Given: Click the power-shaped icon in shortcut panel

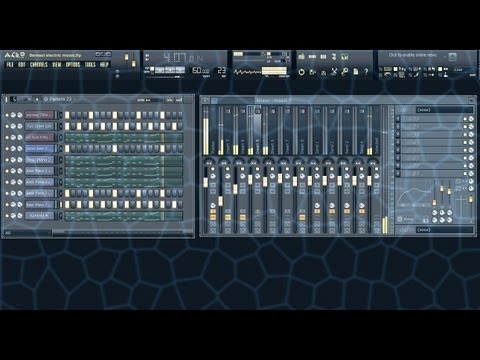Looking at the screenshot, I should tap(301, 72).
